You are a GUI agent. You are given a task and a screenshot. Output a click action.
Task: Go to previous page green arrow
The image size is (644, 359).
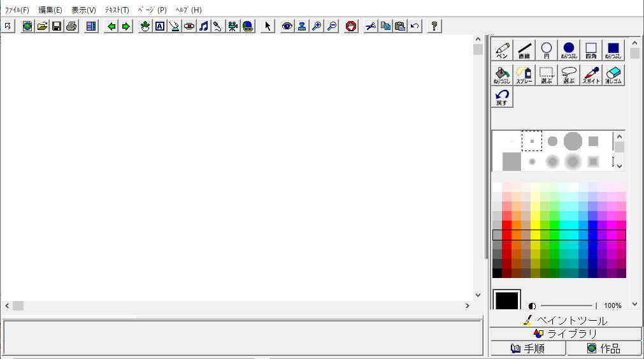[x=111, y=26]
